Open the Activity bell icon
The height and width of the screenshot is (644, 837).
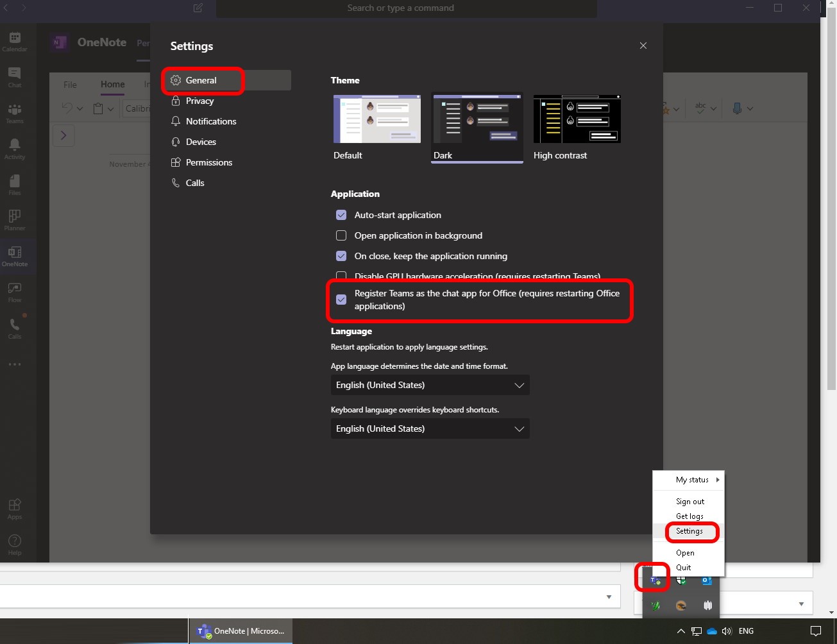[x=15, y=149]
